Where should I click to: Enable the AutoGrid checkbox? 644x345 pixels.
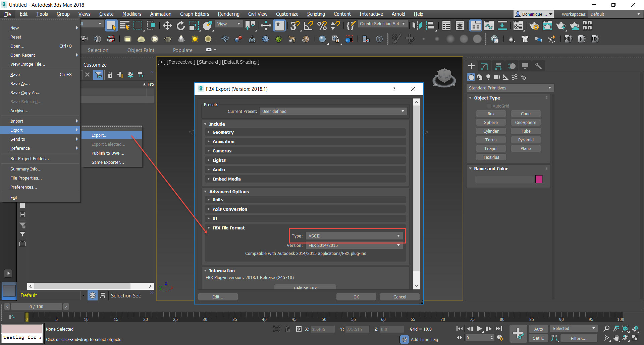point(490,106)
